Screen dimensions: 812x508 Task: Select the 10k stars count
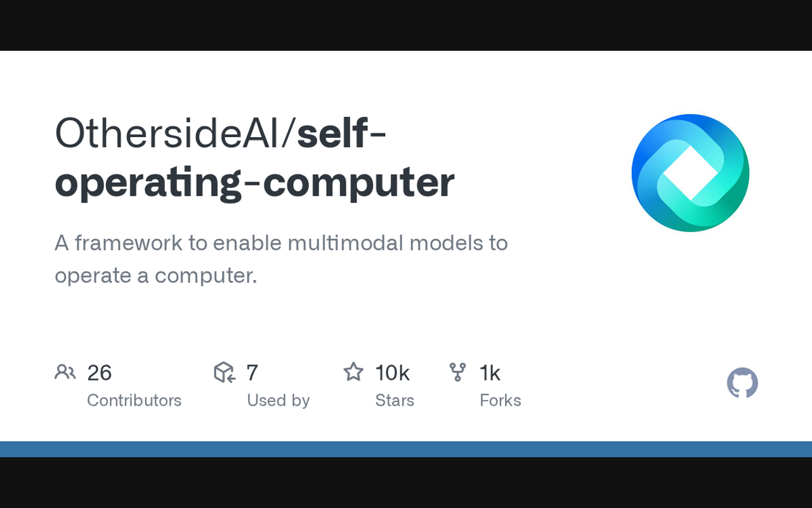(x=392, y=373)
